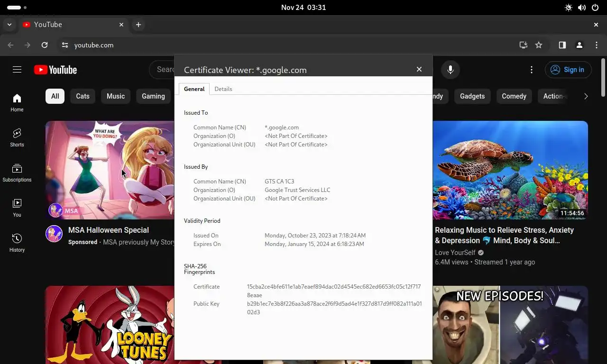Open the tab search dropdown arrow
Viewport: 607px width, 364px height.
[9, 25]
